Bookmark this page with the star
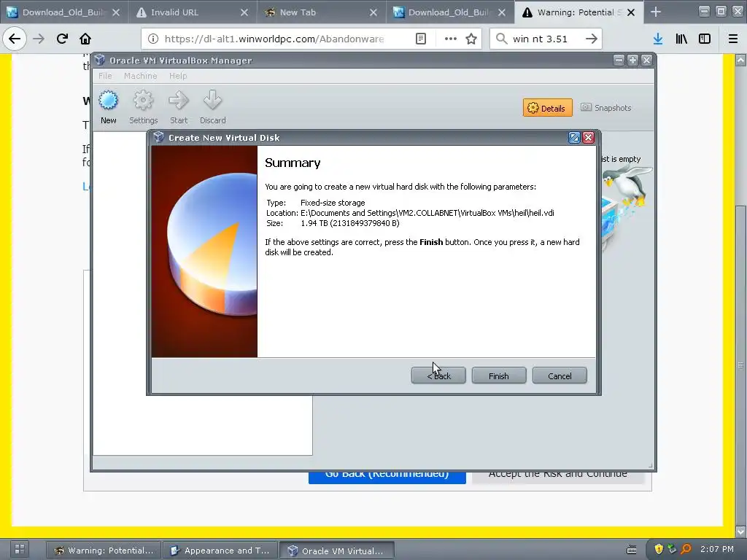The image size is (747, 560). (x=471, y=39)
